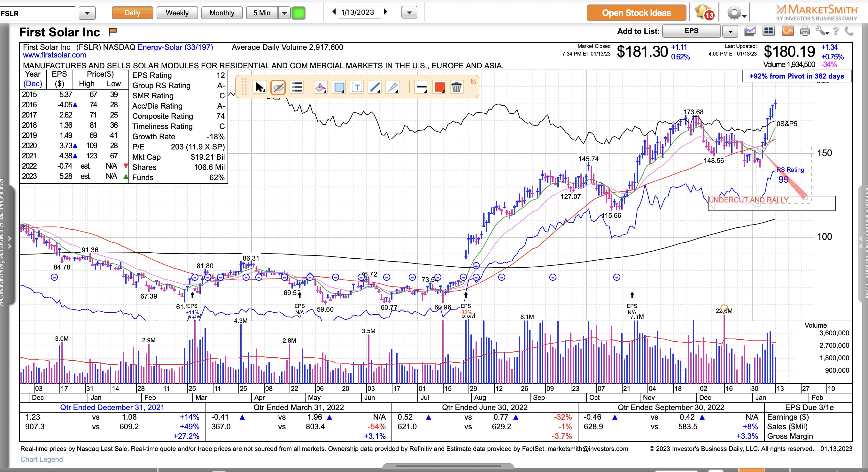Open the annotations list tool
The width and height of the screenshot is (868, 472).
point(297,88)
